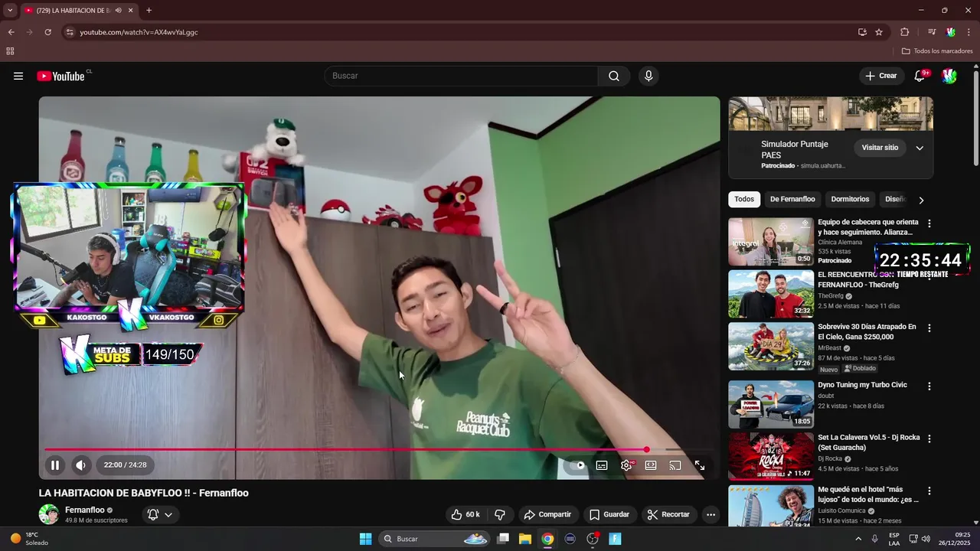Click the address bar URL
Image resolution: width=980 pixels, height=551 pixels.
(139, 32)
